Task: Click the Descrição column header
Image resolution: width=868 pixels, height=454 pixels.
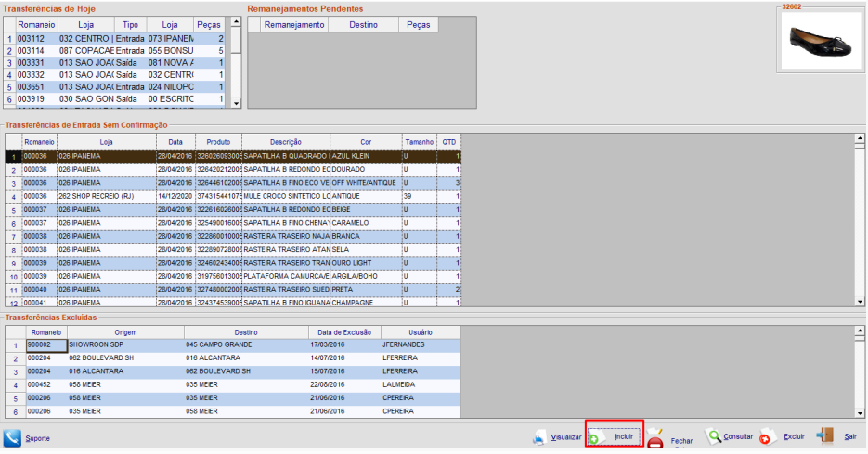Action: click(x=285, y=141)
